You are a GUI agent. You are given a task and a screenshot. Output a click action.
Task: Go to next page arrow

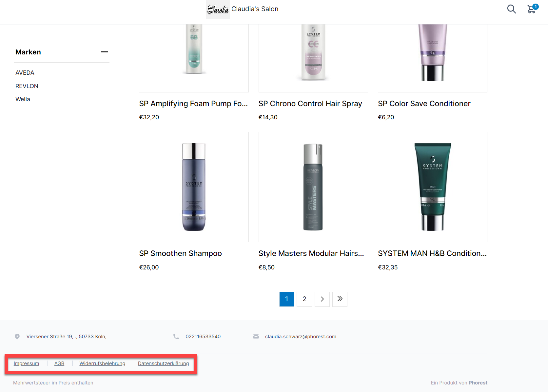pos(322,299)
